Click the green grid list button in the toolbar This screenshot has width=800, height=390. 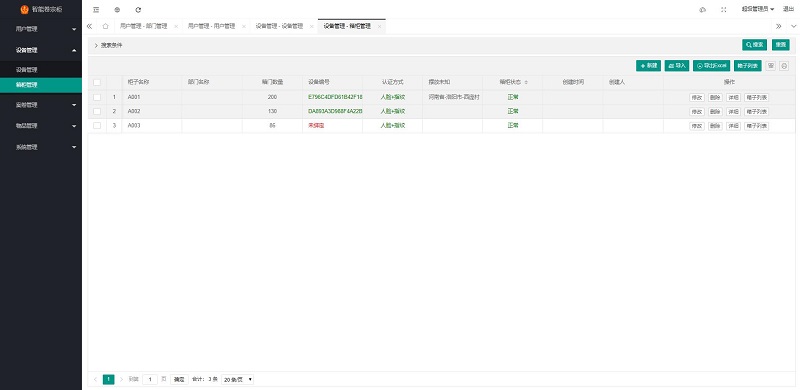(x=747, y=66)
